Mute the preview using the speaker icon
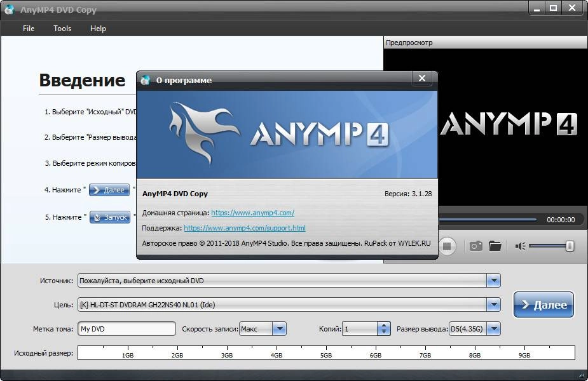 [520, 246]
